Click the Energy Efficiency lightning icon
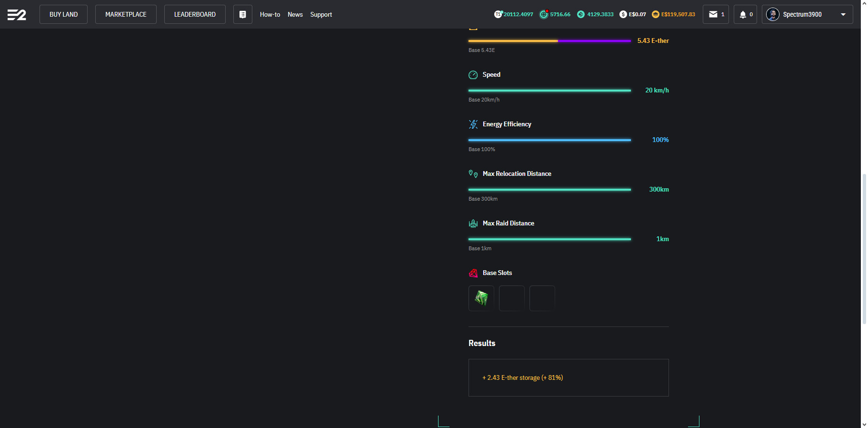The width and height of the screenshot is (868, 428). pos(473,124)
